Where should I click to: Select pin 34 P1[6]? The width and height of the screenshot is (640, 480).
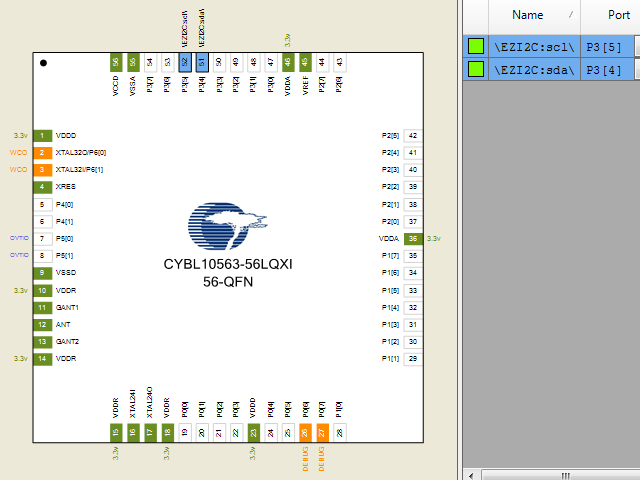[x=413, y=273]
